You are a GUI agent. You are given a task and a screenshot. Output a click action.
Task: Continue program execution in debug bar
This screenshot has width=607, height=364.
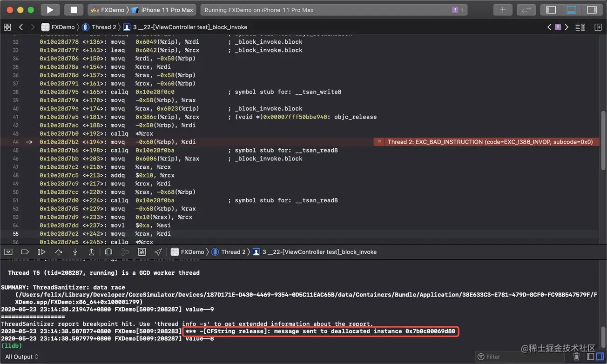41,252
